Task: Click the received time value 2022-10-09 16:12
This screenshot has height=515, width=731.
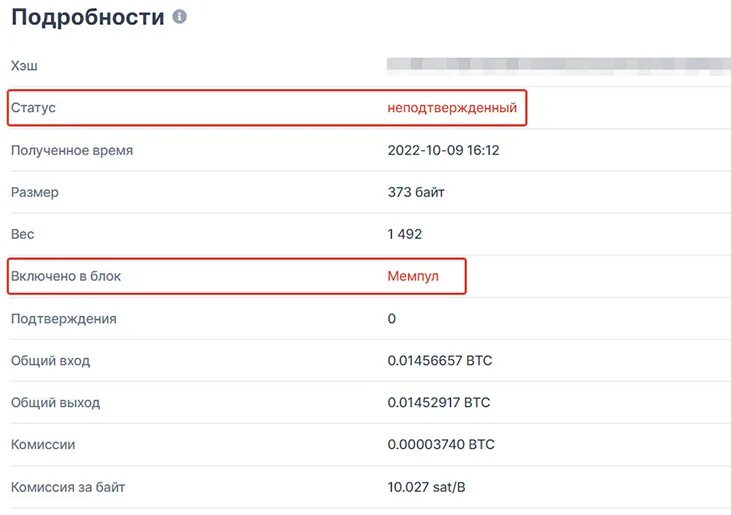Action: [x=443, y=150]
